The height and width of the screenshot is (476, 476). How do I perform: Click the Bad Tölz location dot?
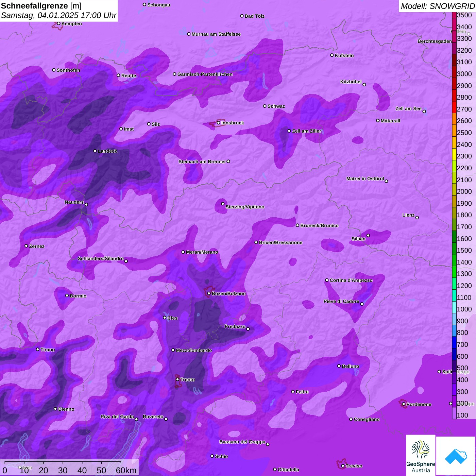pyautogui.click(x=242, y=16)
